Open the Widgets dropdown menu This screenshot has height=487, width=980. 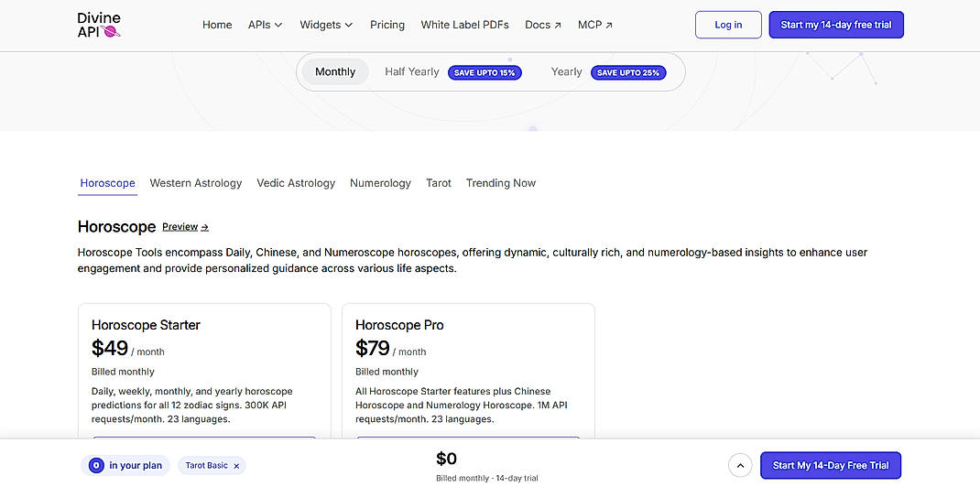[x=326, y=25]
